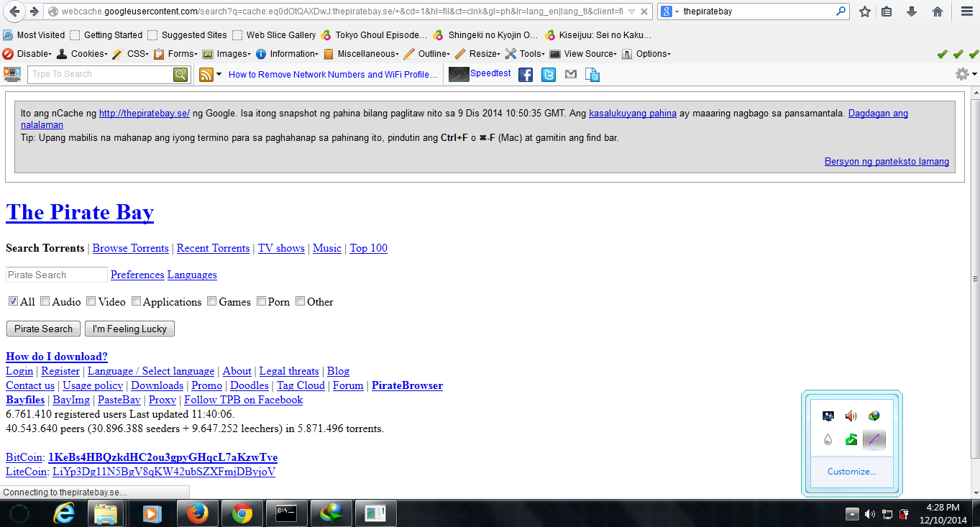This screenshot has height=527, width=980.
Task: Open the Disable dropdown in developer toolbar
Action: tap(27, 54)
